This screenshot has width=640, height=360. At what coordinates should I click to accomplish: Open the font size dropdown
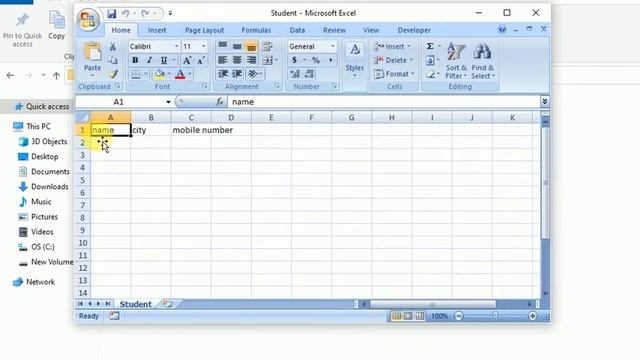(x=203, y=47)
